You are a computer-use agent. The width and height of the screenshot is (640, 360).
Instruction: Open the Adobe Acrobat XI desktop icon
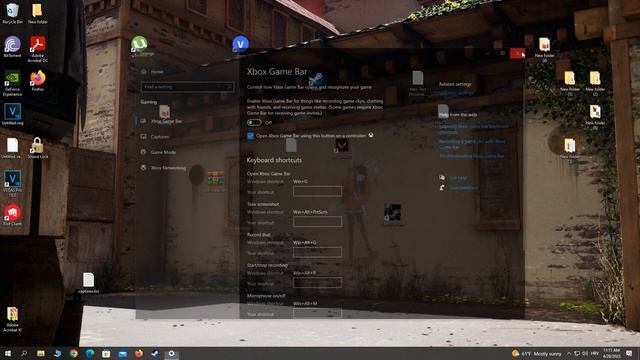click(x=12, y=319)
